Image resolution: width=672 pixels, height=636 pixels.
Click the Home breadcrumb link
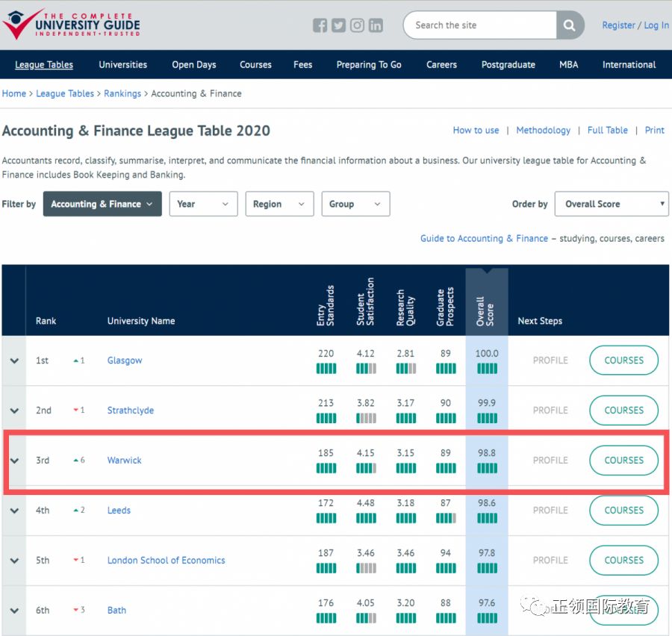(14, 93)
